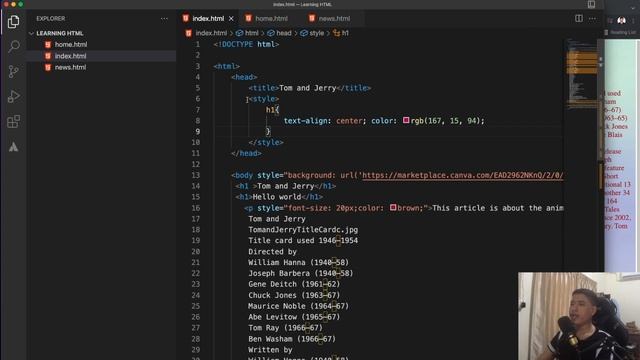Click the browser profile avatar icon
640x360 pixels.
coord(622,20)
